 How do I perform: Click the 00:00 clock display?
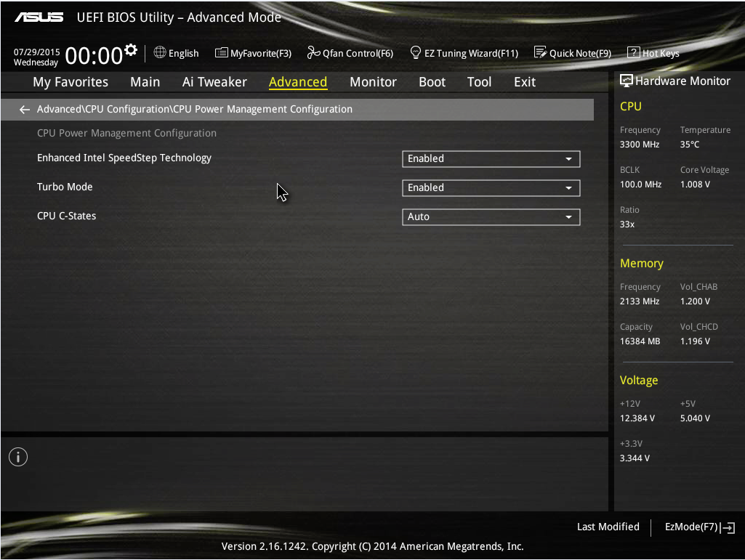click(x=94, y=56)
